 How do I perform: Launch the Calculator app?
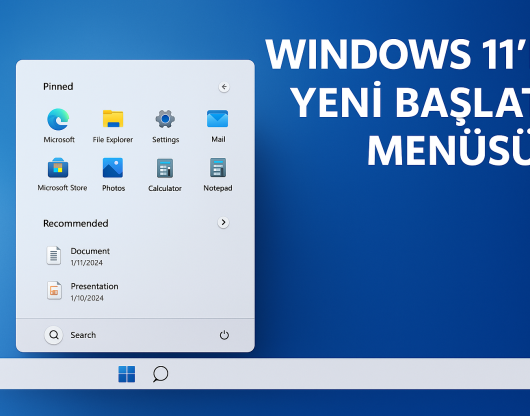click(x=165, y=168)
